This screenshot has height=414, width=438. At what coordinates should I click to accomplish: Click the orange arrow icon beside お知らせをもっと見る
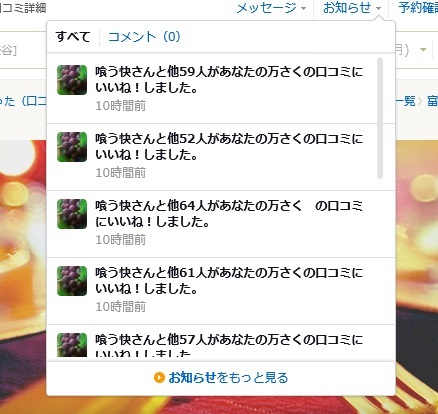click(x=159, y=378)
